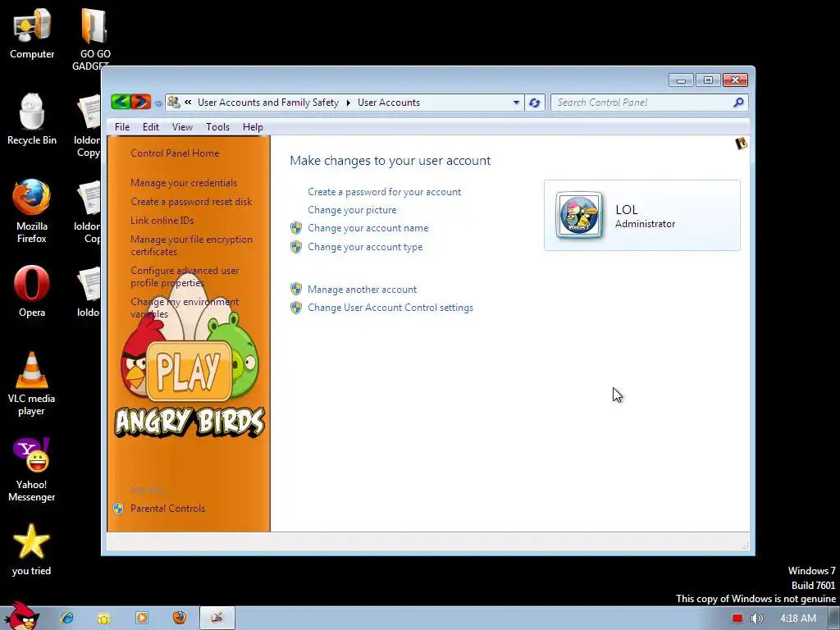Screen dimensions: 840x630
Task: Click the search magnifier icon
Action: 739,102
